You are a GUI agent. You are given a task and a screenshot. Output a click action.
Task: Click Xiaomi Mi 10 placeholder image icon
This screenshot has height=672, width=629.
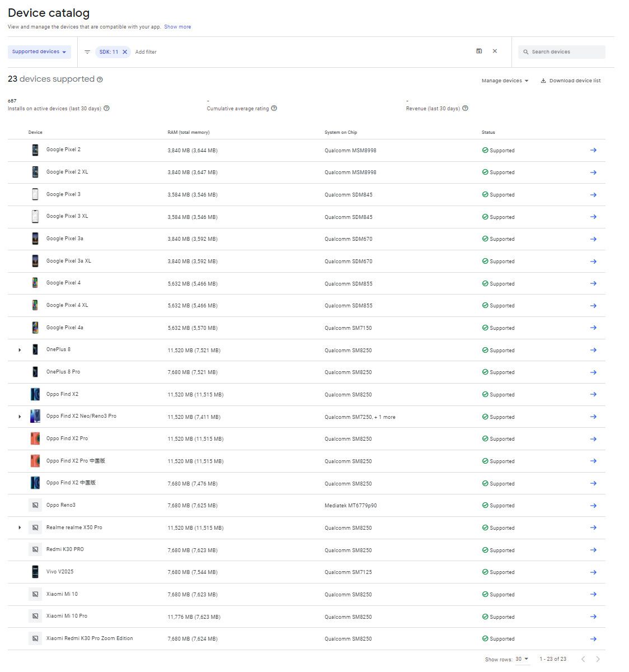click(x=35, y=594)
